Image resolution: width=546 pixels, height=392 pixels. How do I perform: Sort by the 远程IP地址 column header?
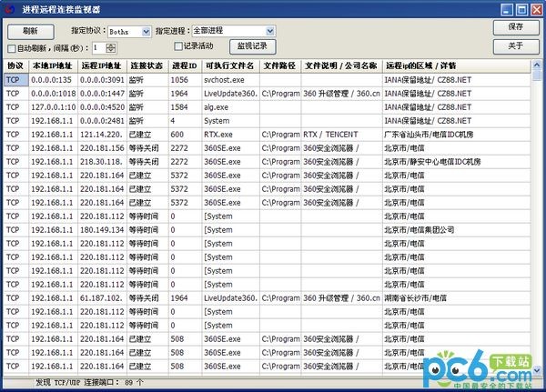102,65
